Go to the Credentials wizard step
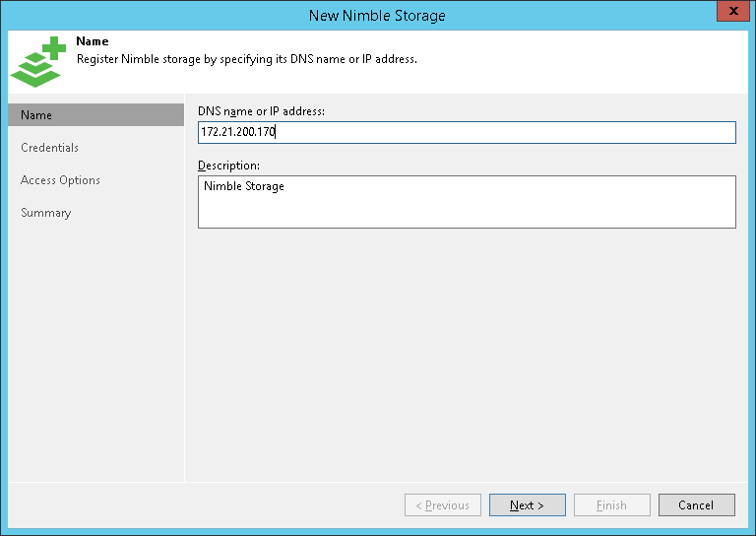 tap(49, 148)
